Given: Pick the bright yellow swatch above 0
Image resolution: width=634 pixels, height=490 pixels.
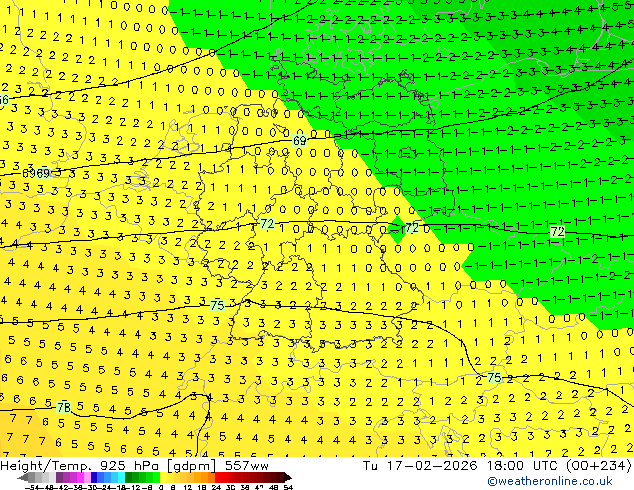Looking at the screenshot, I should tap(163, 477).
